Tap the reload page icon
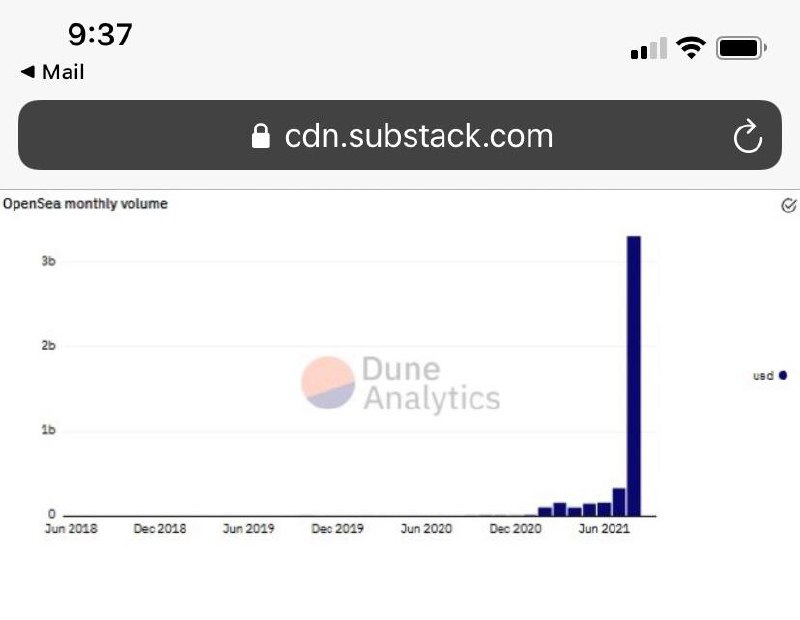 pyautogui.click(x=747, y=136)
